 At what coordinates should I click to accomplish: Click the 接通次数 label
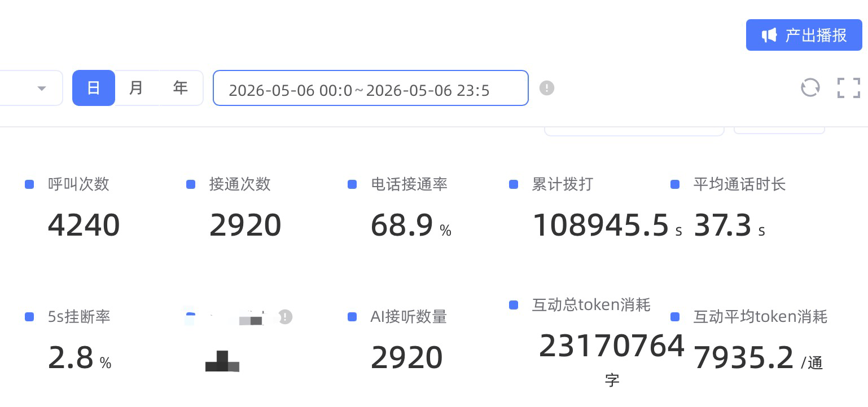(240, 184)
